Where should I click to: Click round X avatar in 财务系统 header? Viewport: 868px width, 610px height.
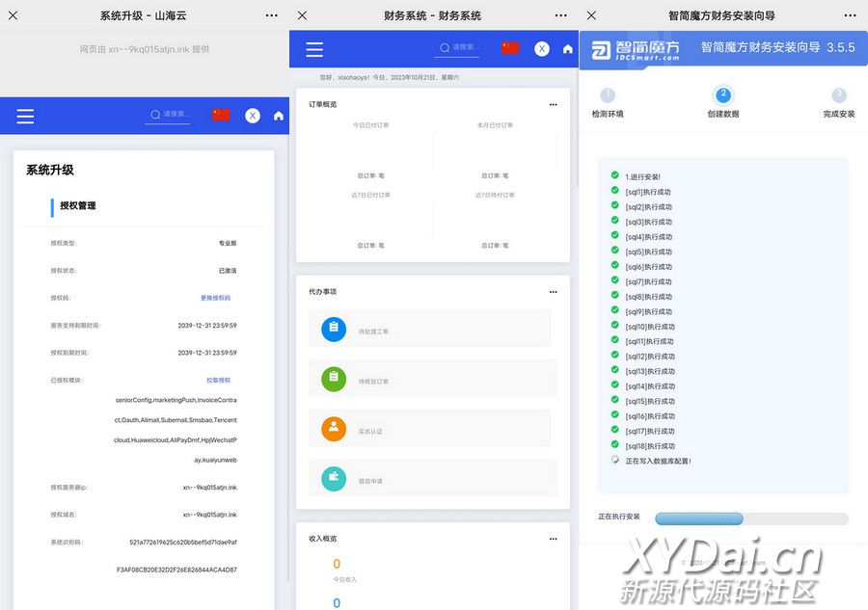(542, 49)
